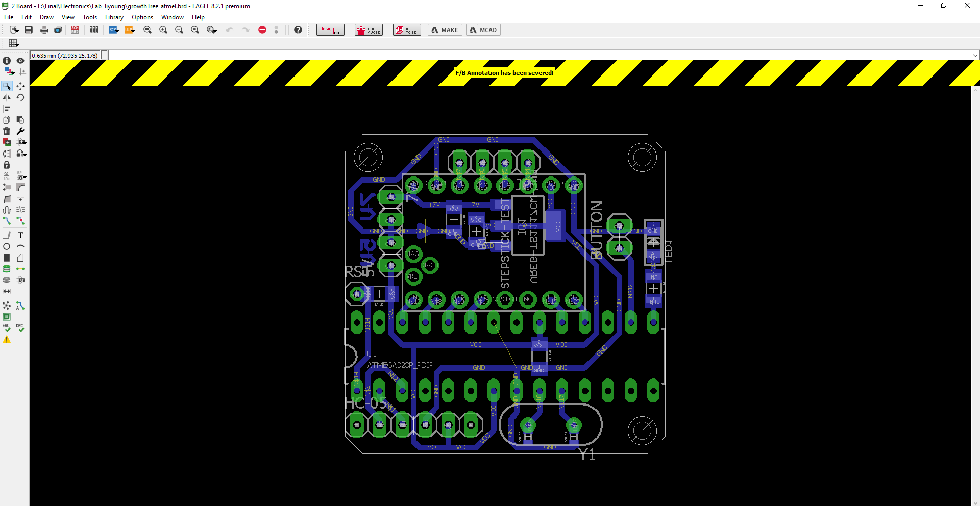Select the Rotate tool
This screenshot has height=506, width=980.
point(20,97)
